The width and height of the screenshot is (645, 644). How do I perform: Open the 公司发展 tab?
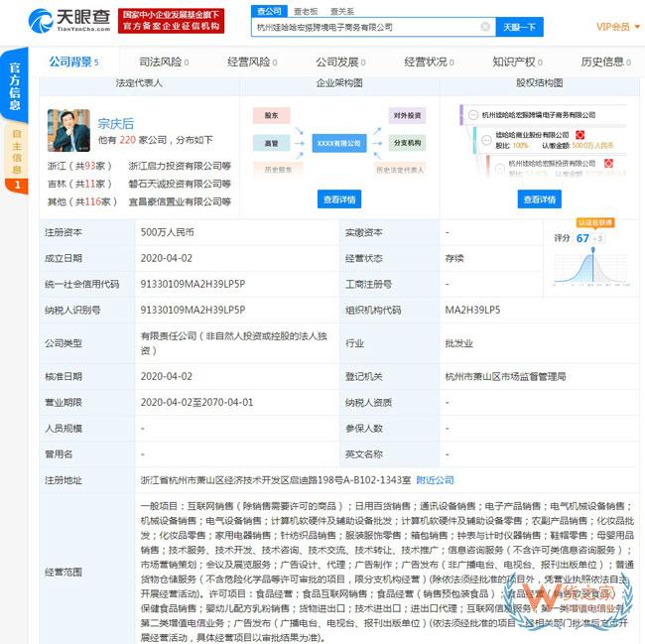(340, 63)
